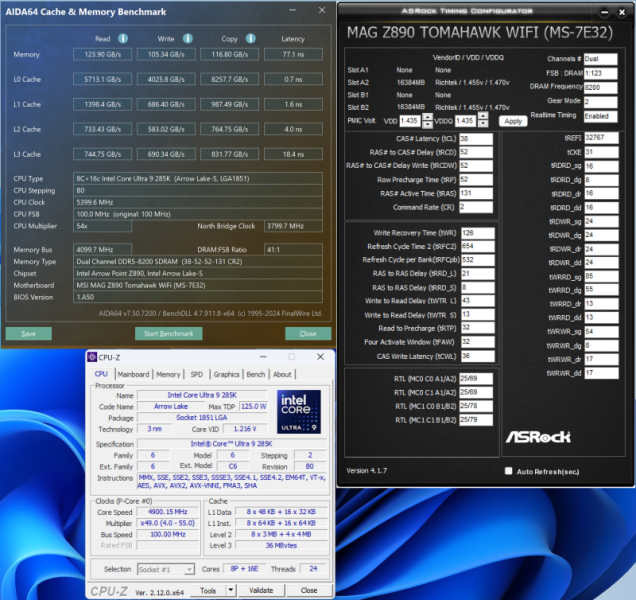Screen dimensions: 636x600
Task: Increase VDDQ voltage with up arrow
Action: point(483,117)
